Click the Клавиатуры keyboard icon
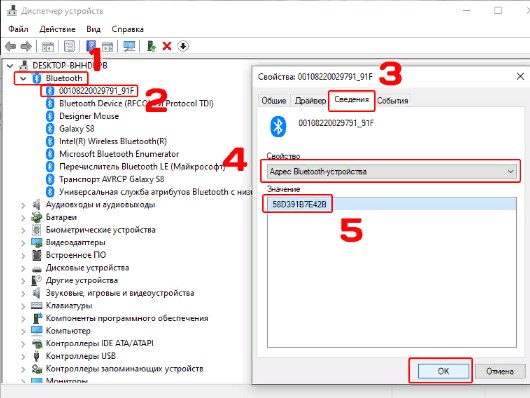Viewport: 530px width, 398px height. pyautogui.click(x=36, y=306)
